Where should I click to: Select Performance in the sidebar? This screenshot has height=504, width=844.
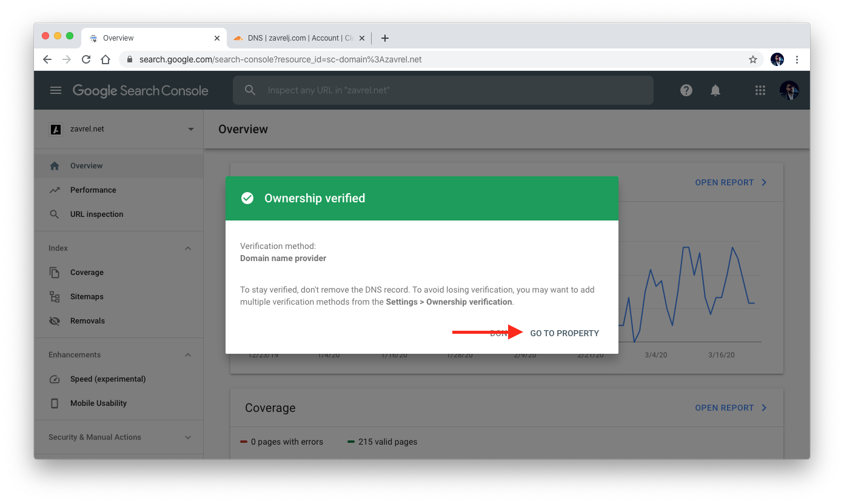tap(119, 190)
